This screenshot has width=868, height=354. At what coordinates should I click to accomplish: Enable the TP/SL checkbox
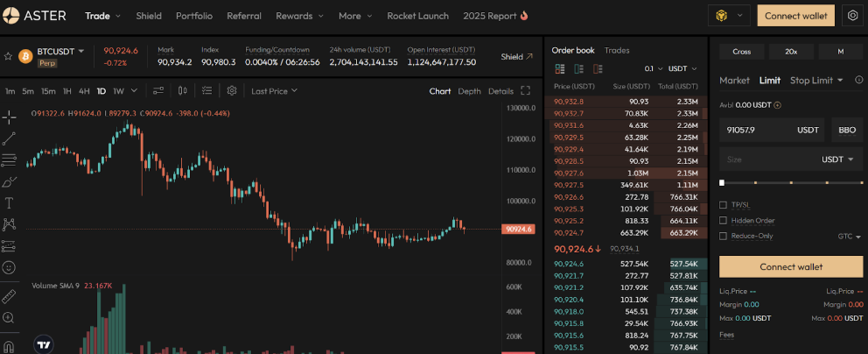(723, 205)
